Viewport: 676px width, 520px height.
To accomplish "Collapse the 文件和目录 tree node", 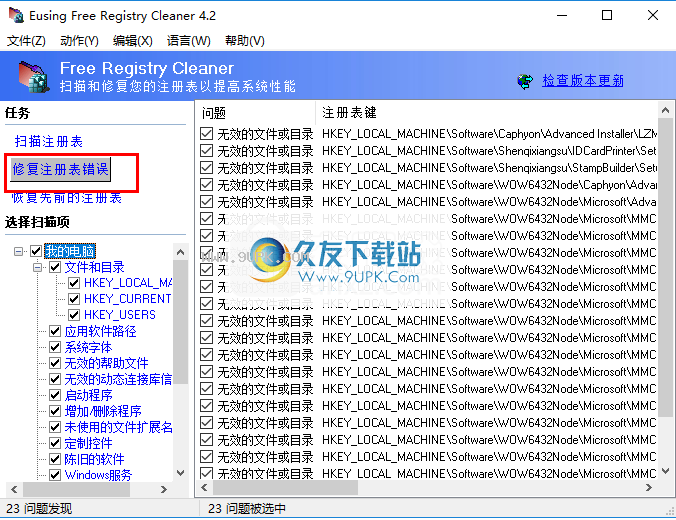I will point(38,267).
